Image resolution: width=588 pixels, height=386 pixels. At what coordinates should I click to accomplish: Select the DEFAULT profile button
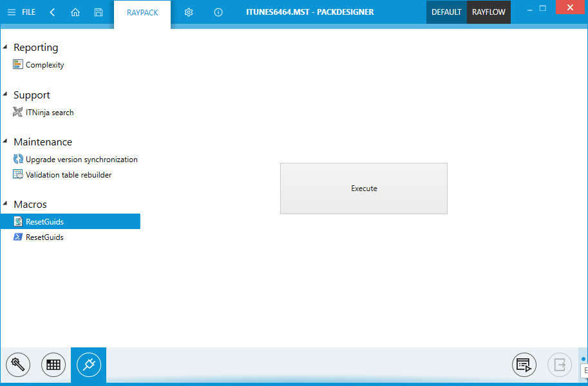446,12
